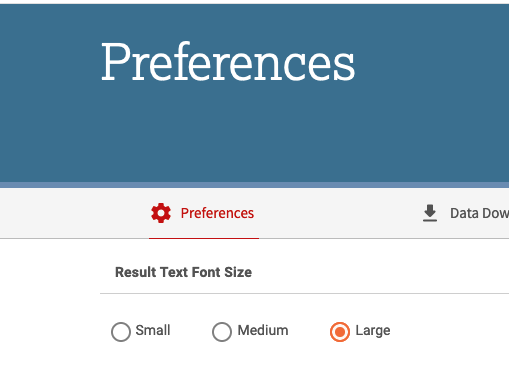
Task: Click the red underline beneath Preferences tab
Action: tap(204, 238)
